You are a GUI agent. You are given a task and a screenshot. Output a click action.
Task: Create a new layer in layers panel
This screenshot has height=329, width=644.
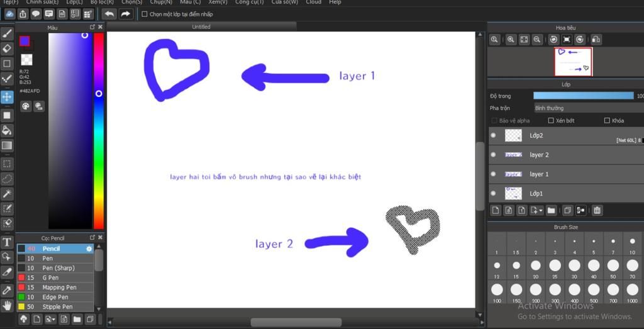496,210
